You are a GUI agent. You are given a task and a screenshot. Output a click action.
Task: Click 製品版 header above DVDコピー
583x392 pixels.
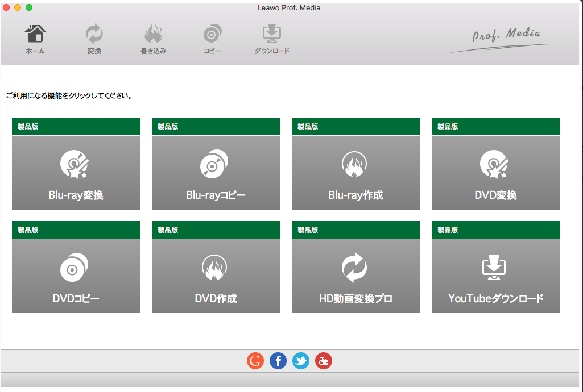[x=76, y=230]
